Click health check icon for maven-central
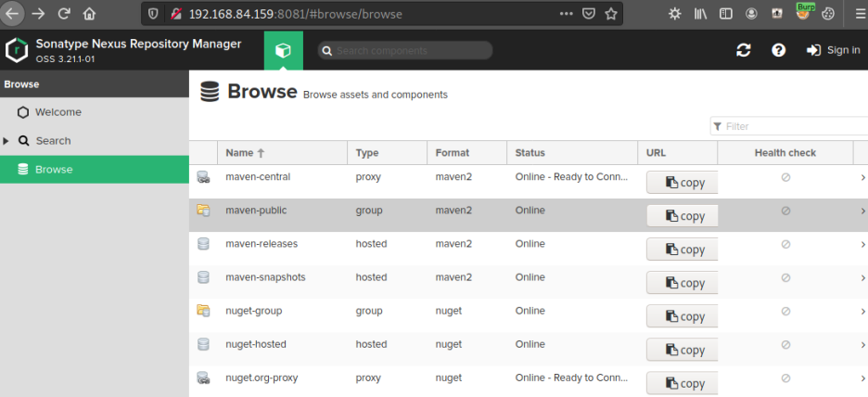The image size is (868, 397). coord(785,177)
